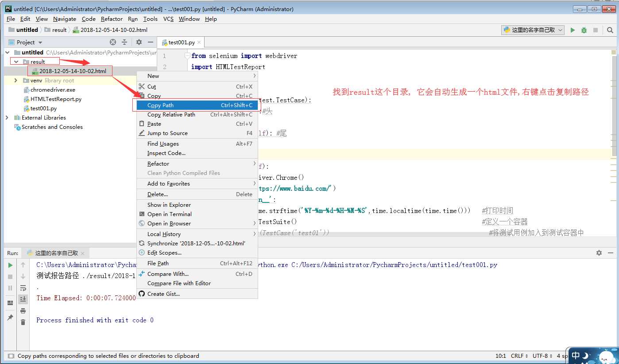Click Inspect Code... entry
Image resolution: width=619 pixels, height=364 pixels.
click(x=197, y=153)
